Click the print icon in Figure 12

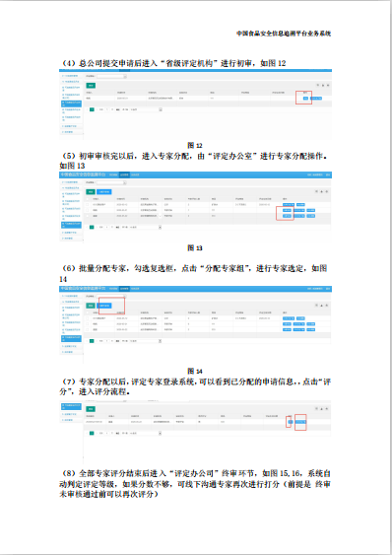point(328,86)
